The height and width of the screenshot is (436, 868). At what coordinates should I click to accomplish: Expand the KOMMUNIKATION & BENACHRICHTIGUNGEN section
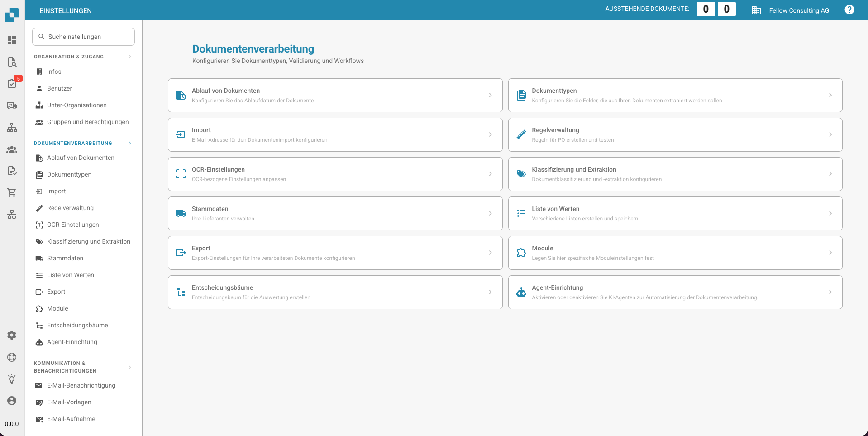[130, 367]
